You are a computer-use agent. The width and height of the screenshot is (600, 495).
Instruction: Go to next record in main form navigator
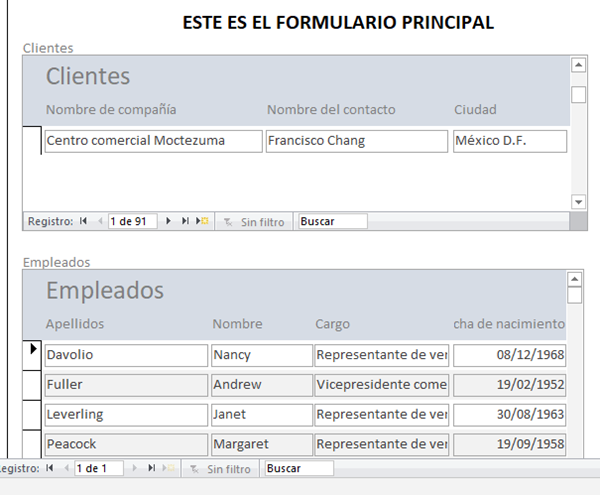[136, 468]
